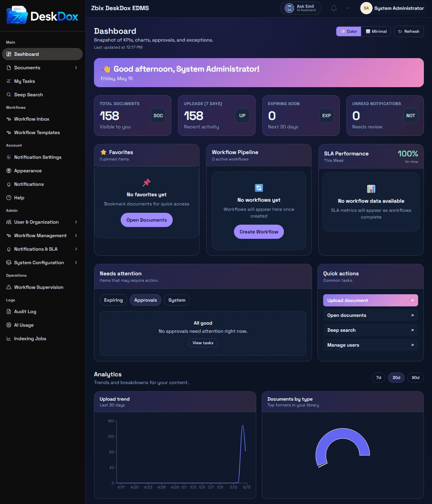Expand the Documents submenu chevron
This screenshot has width=432, height=504.
click(x=76, y=68)
